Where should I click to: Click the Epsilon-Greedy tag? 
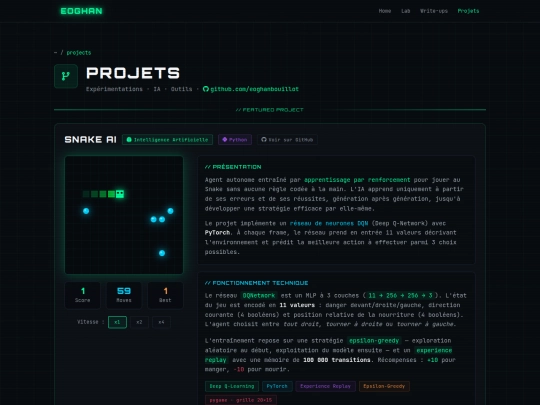pos(384,386)
